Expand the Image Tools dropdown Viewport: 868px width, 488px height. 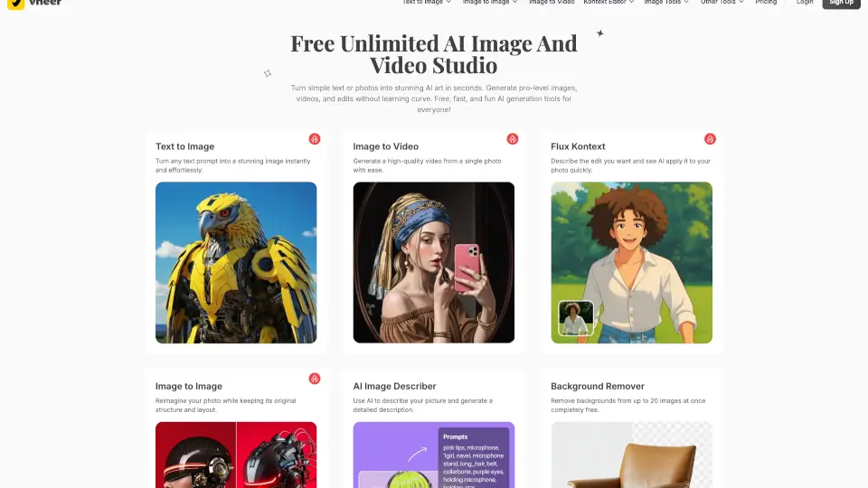pos(666,3)
